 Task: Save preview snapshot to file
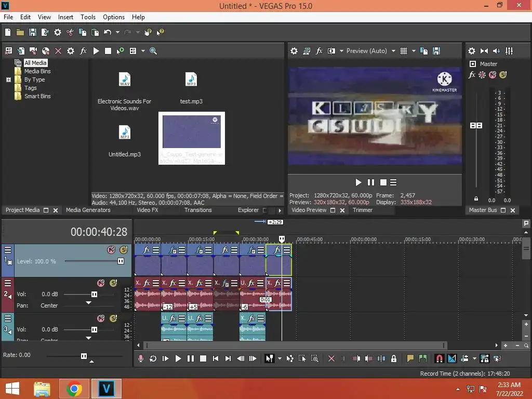click(436, 51)
